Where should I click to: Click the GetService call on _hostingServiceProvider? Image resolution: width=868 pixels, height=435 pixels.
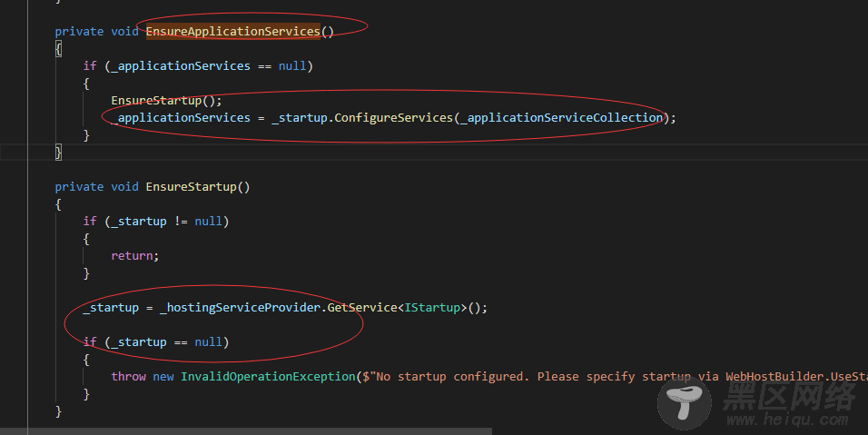pyautogui.click(x=362, y=307)
